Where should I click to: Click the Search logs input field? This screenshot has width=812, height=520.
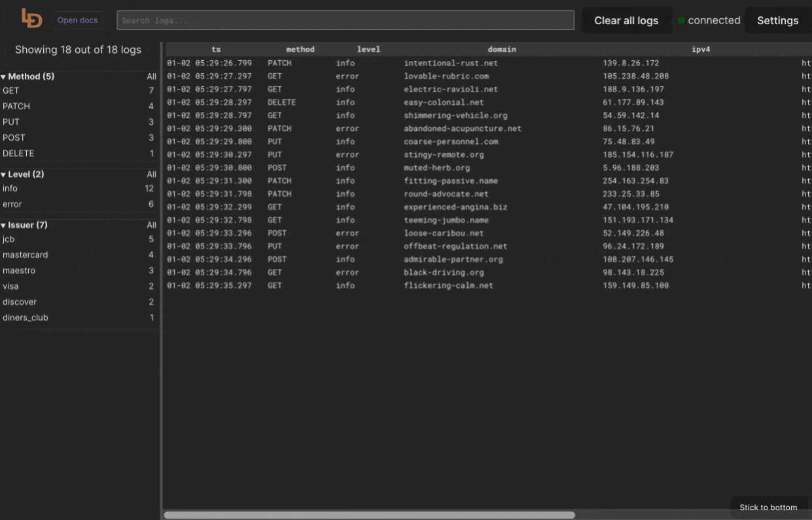(345, 20)
